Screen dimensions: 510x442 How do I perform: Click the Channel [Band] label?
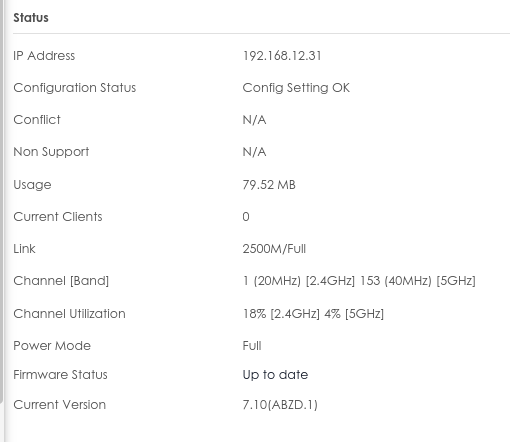pos(61,281)
